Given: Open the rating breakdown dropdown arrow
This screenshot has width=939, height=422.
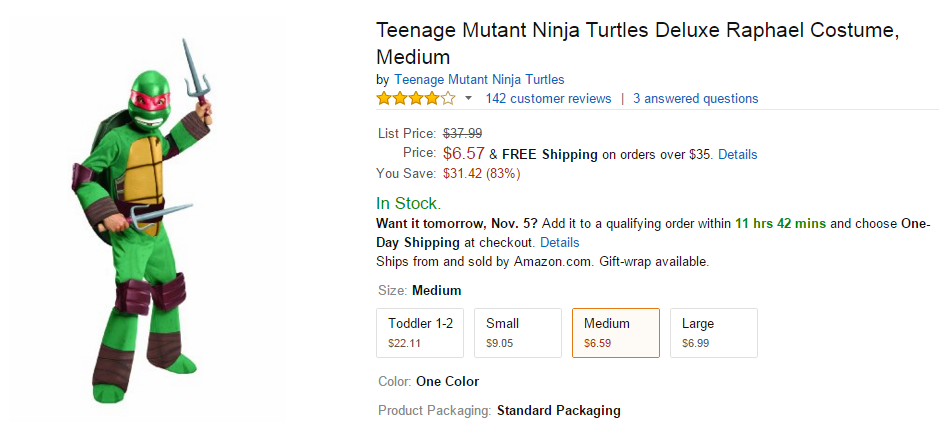Looking at the screenshot, I should [469, 98].
